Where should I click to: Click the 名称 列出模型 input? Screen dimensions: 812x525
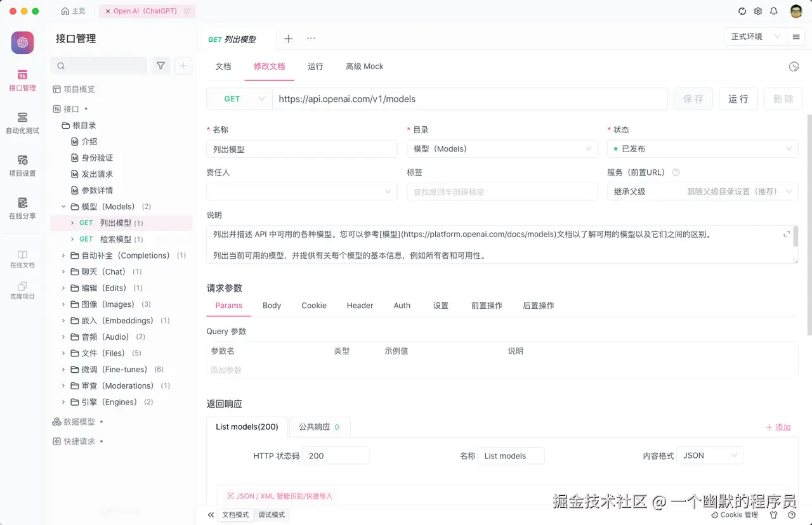301,149
